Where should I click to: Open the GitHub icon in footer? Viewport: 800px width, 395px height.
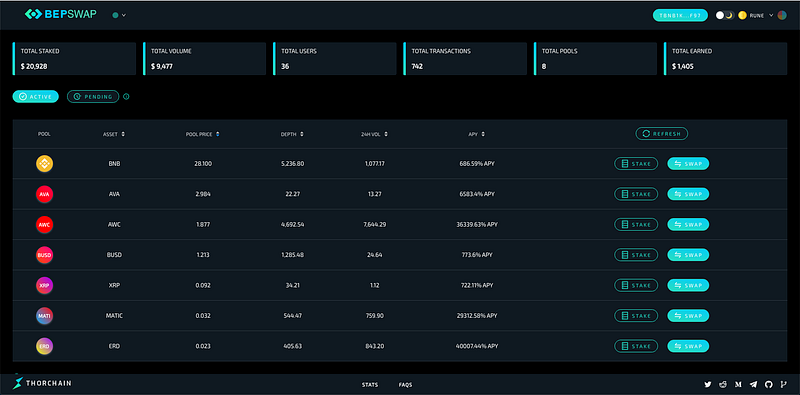(769, 384)
